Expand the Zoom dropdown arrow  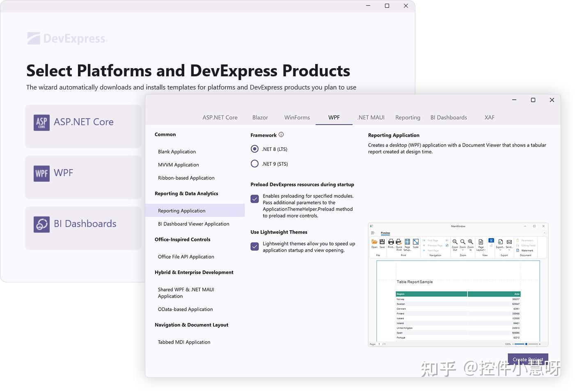pos(462,250)
